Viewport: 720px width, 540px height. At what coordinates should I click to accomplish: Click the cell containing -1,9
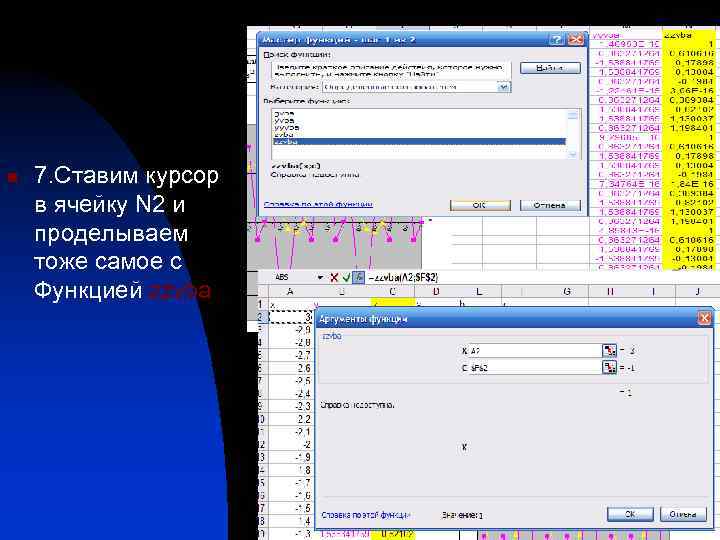290,458
